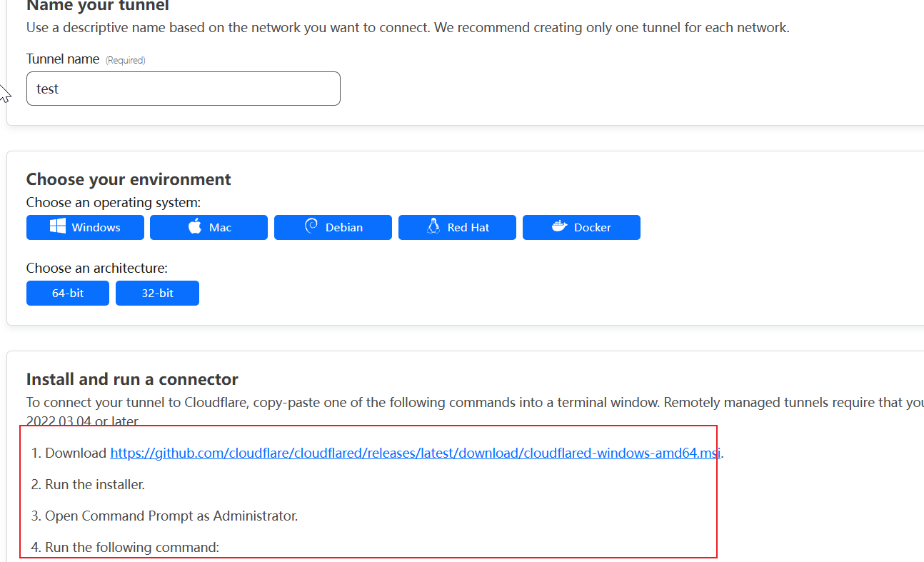Click the "Name your tunnel" heading
Viewport: 924px width, 562px height.
point(98,6)
